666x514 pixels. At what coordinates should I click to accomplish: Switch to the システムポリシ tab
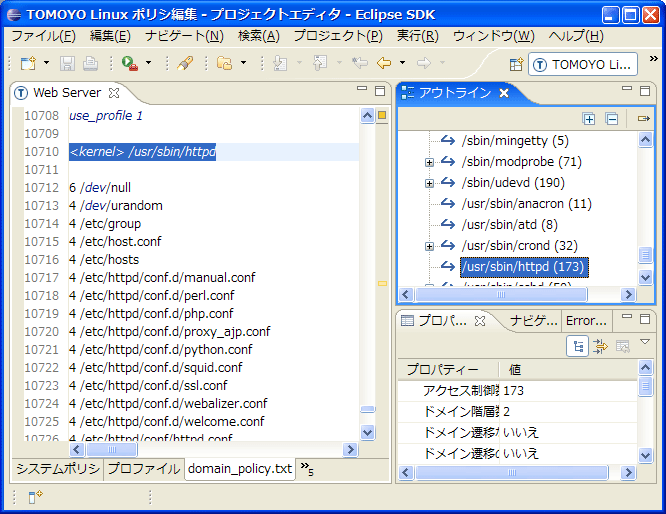[57, 469]
